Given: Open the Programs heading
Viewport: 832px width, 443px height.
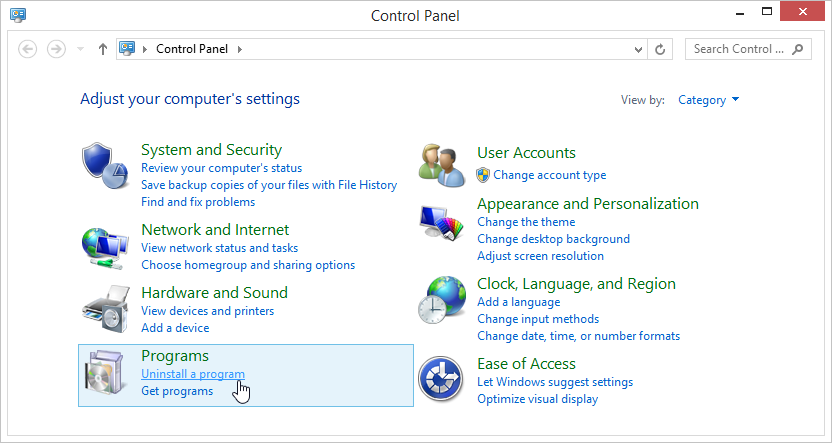Looking at the screenshot, I should [x=175, y=355].
